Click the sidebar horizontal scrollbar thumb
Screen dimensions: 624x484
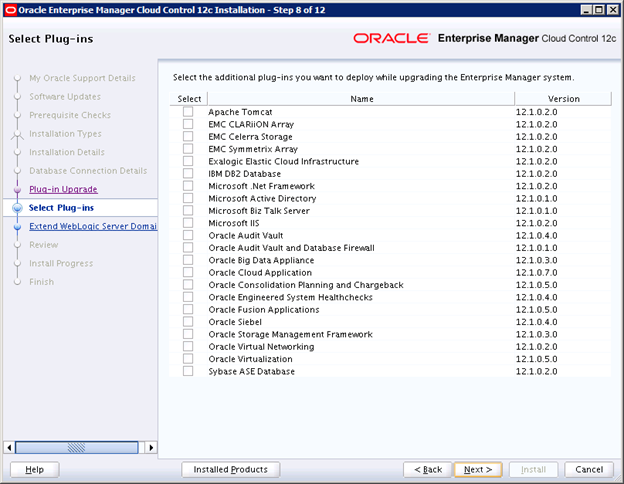[x=76, y=447]
